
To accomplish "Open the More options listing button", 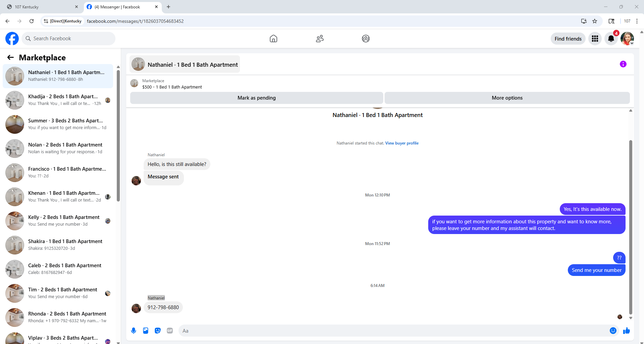I will [507, 98].
